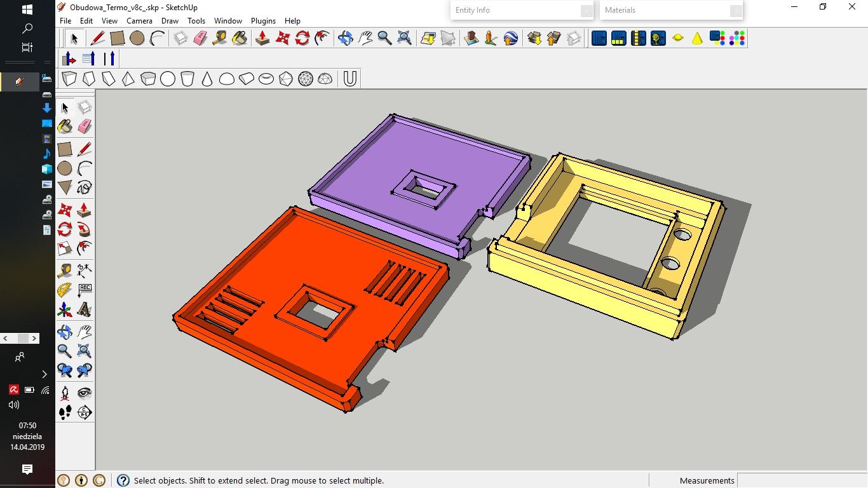Select the Text label tool with ABC
This screenshot has width=868, height=488.
85,290
